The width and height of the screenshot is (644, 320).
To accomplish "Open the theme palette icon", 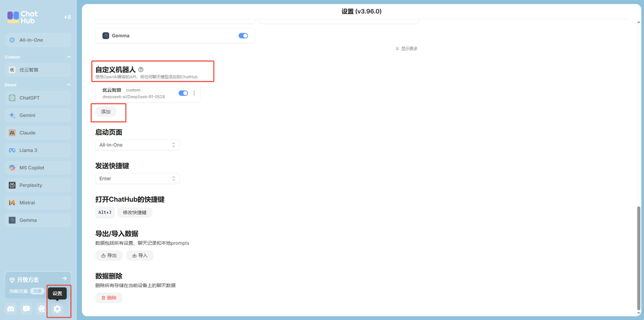I will click(42, 309).
